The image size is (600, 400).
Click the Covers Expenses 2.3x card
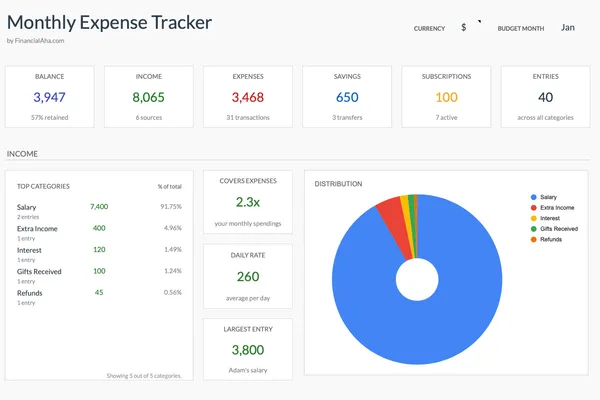coord(247,203)
